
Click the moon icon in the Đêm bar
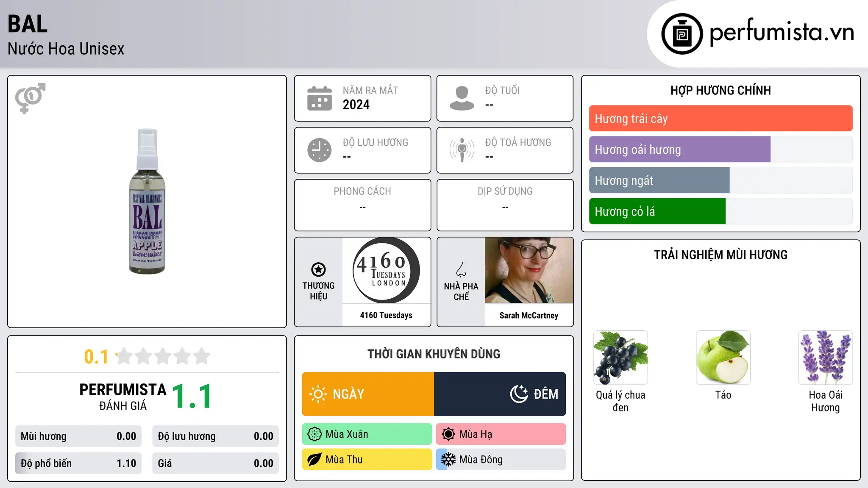pos(519,394)
